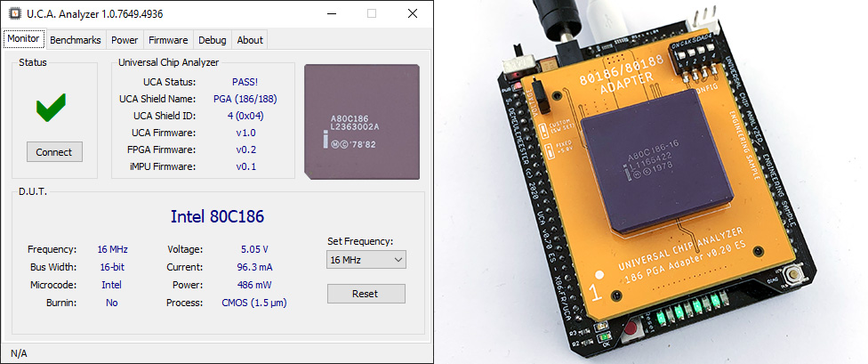Click the disabled maximize window button
The width and height of the screenshot is (868, 364).
[x=372, y=14]
